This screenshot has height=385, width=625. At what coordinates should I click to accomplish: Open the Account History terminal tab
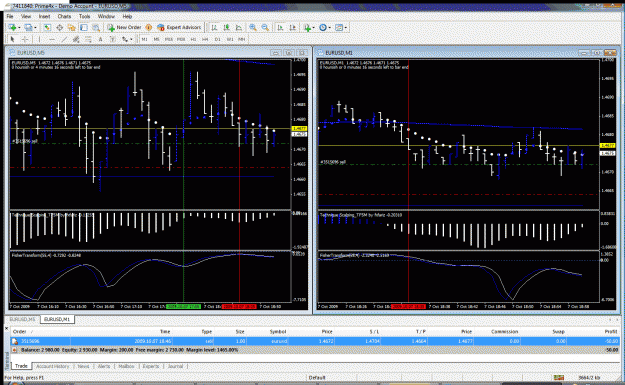53,366
